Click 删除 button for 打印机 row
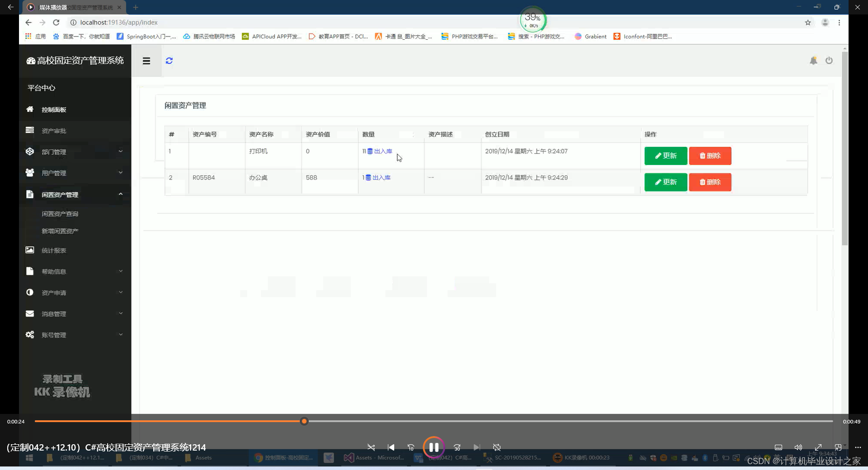 tap(710, 156)
